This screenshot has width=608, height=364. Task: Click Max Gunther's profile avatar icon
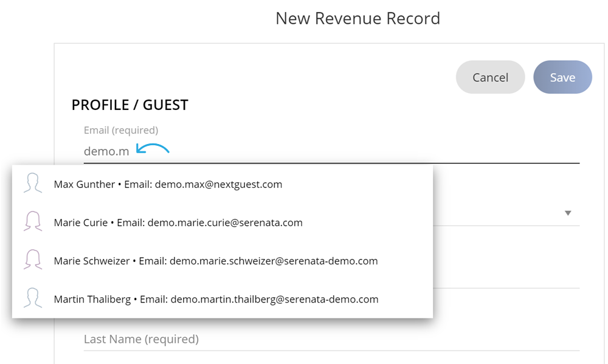click(33, 184)
